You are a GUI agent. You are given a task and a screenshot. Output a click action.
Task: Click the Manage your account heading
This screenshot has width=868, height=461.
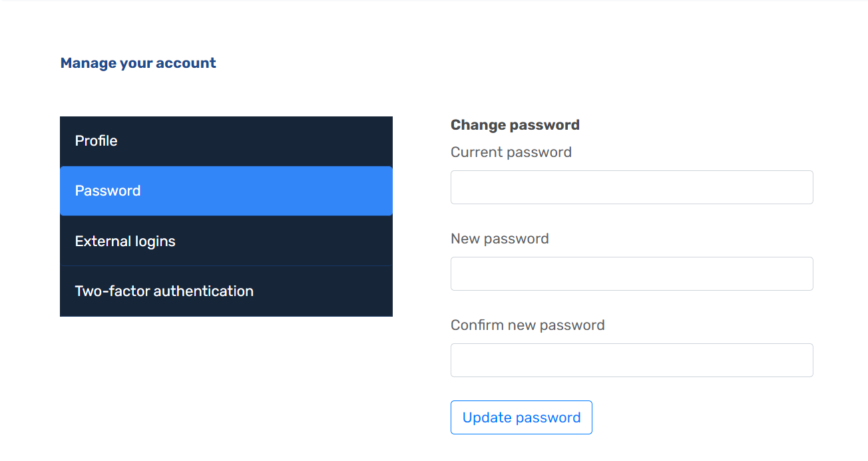[138, 63]
